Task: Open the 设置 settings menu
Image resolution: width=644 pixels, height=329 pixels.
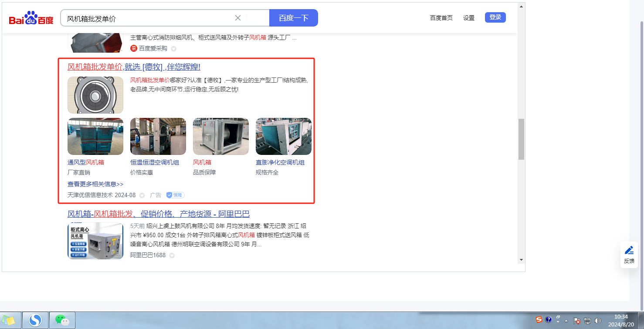Action: 469,18
